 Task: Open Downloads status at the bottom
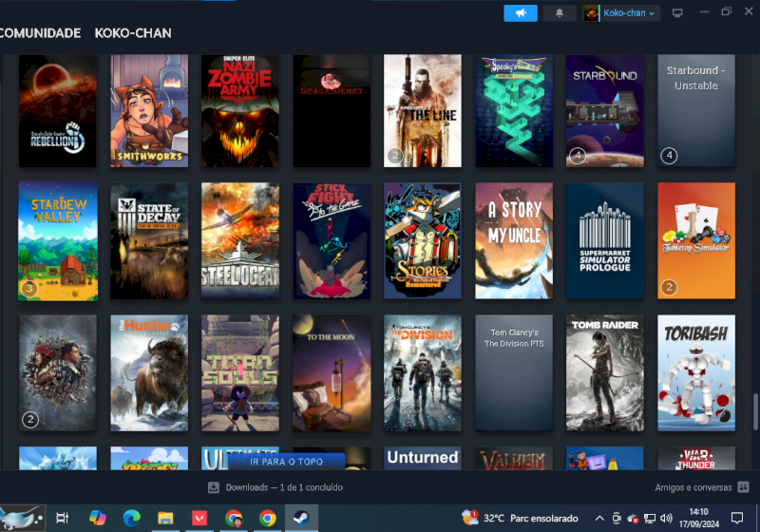point(275,487)
